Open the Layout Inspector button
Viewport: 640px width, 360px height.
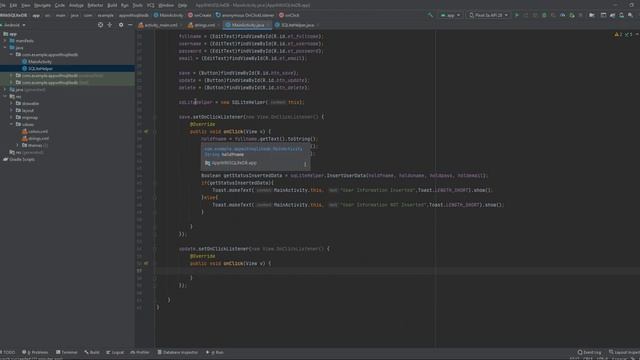[624, 352]
